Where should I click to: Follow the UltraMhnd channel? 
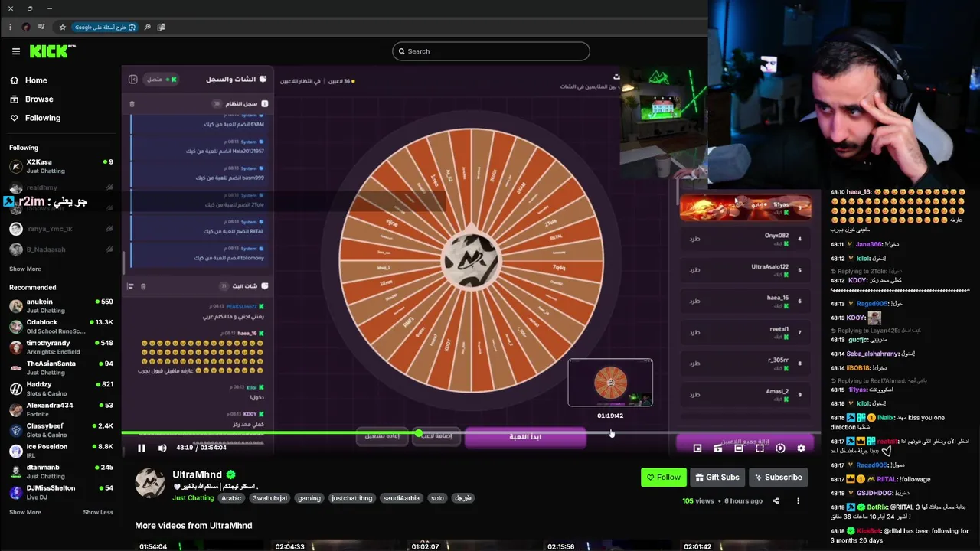663,478
